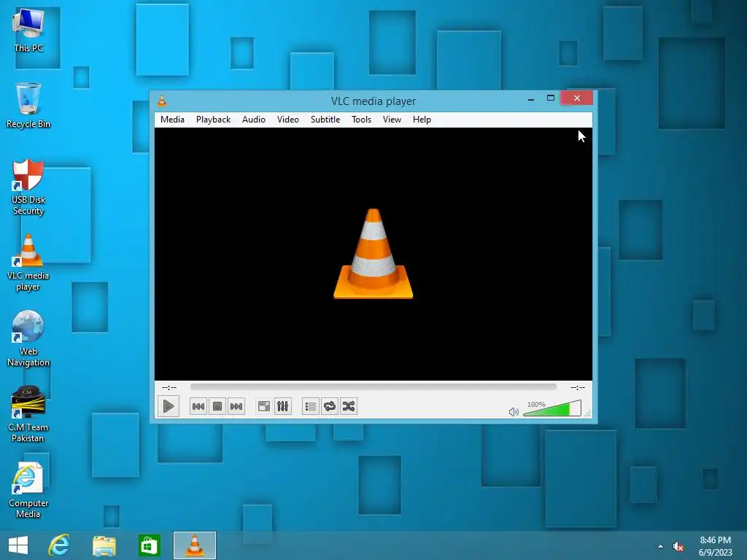
Task: Show hidden system tray icons
Action: pos(660,547)
